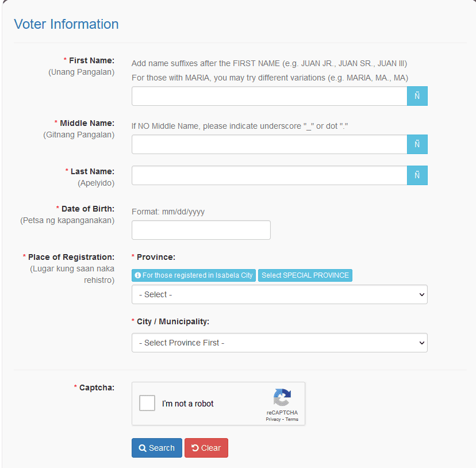Open the reCAPTCHA Terms link
The height and width of the screenshot is (468, 476).
pos(292,420)
